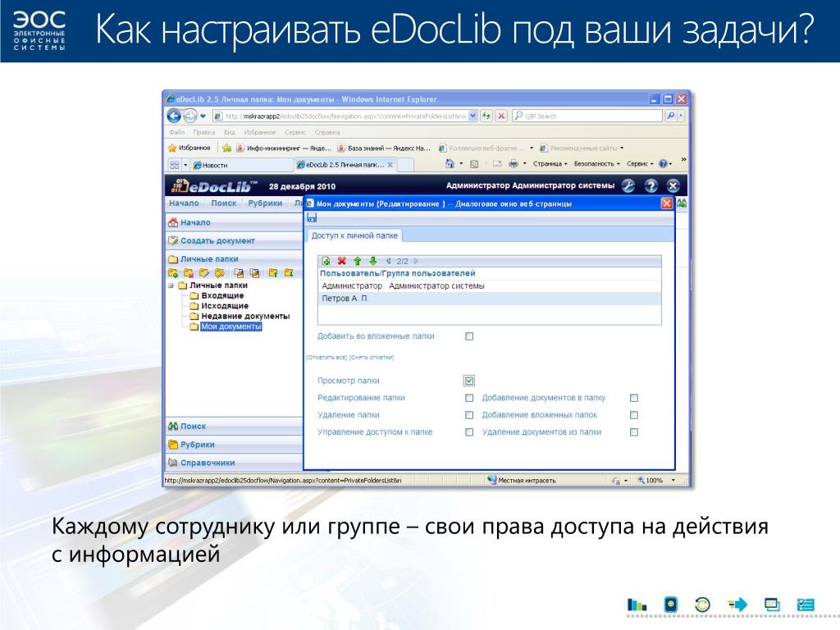
Task: Open 'Создать документ' sidebar section
Action: click(x=234, y=240)
